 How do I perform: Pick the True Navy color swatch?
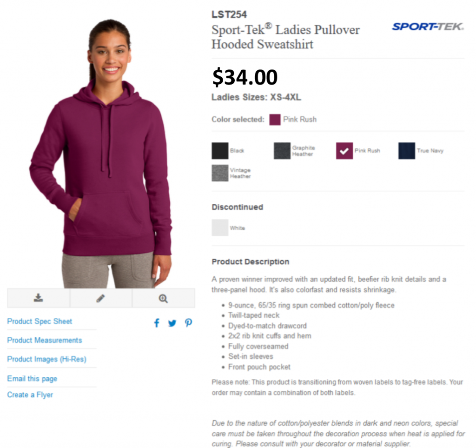point(407,151)
